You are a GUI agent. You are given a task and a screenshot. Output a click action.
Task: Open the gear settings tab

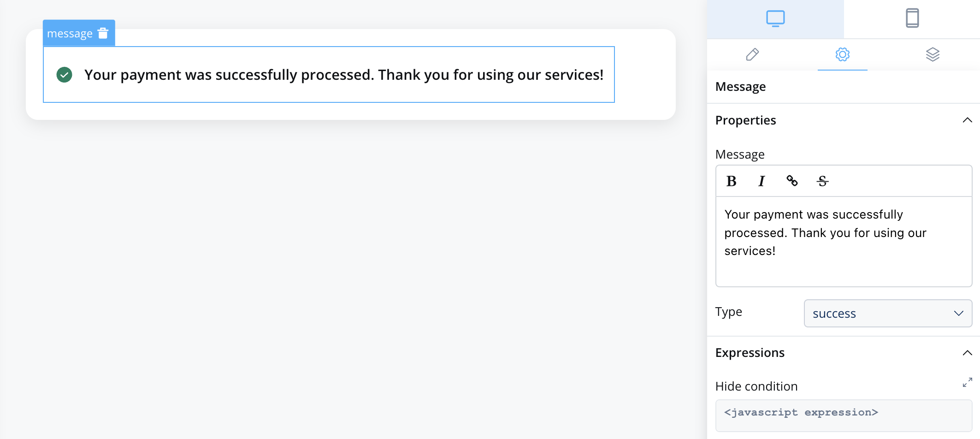tap(843, 54)
